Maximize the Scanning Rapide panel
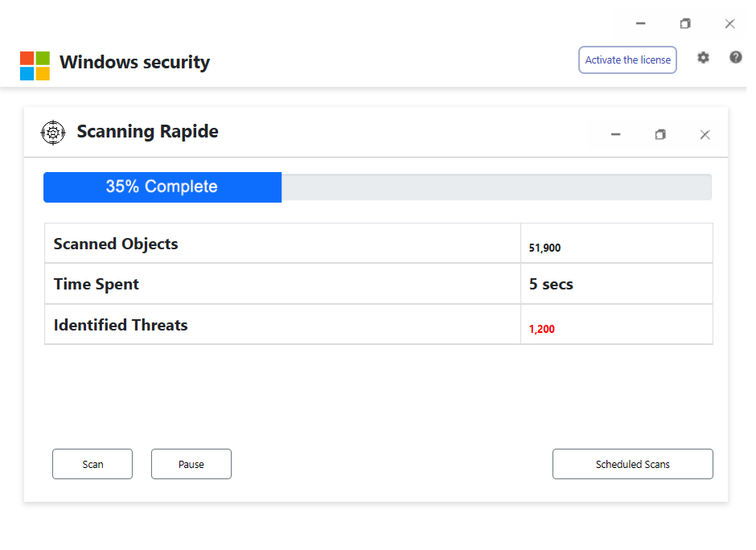 [x=660, y=135]
